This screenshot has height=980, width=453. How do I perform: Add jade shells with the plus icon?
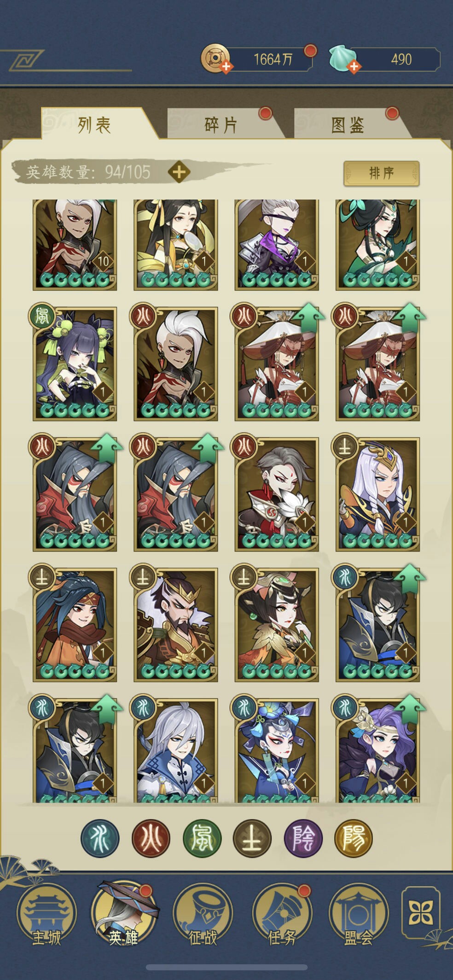point(354,67)
